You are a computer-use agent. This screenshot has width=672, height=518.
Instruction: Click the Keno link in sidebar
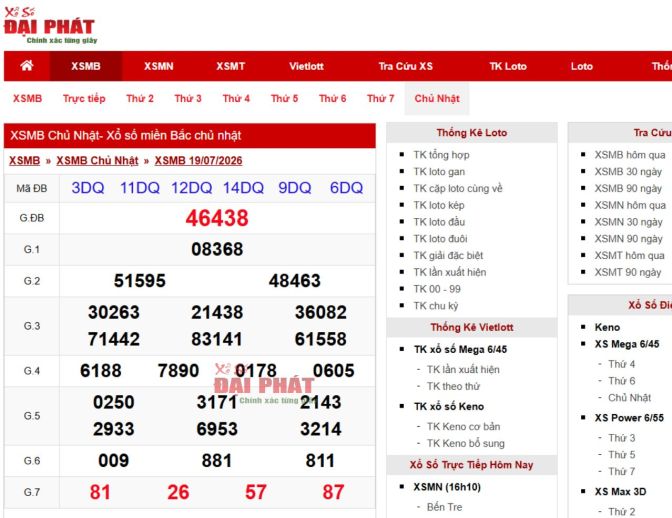pyautogui.click(x=607, y=327)
